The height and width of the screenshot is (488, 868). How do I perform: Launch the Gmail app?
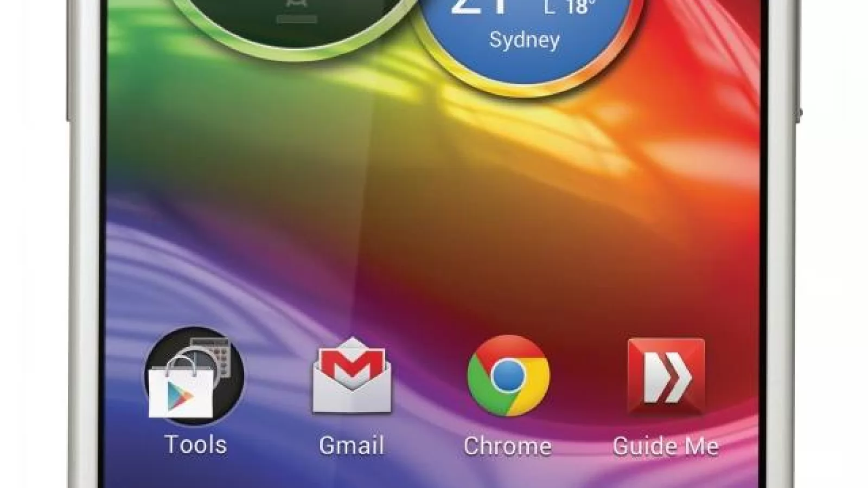pos(352,375)
